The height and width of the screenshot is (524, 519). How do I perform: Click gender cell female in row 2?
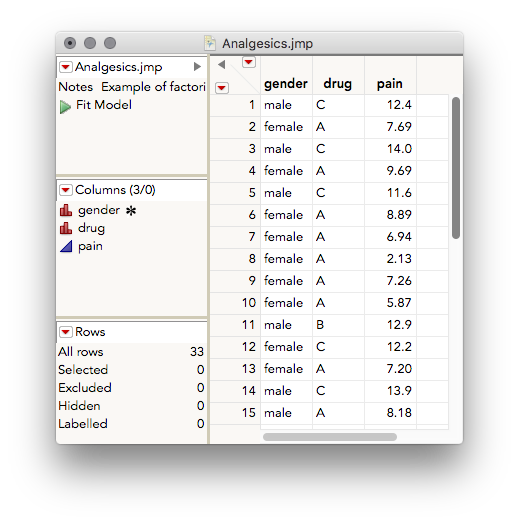coord(283,127)
